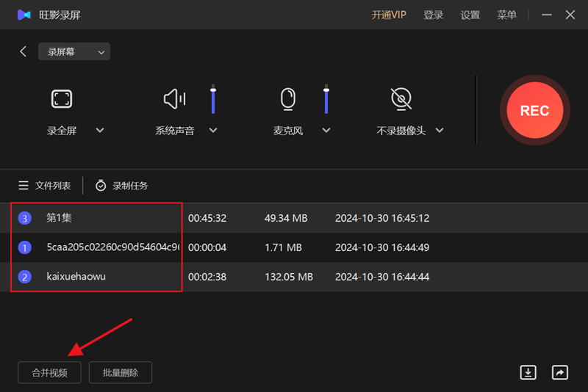Select file name 第1集
The width and height of the screenshot is (588, 392).
point(59,218)
